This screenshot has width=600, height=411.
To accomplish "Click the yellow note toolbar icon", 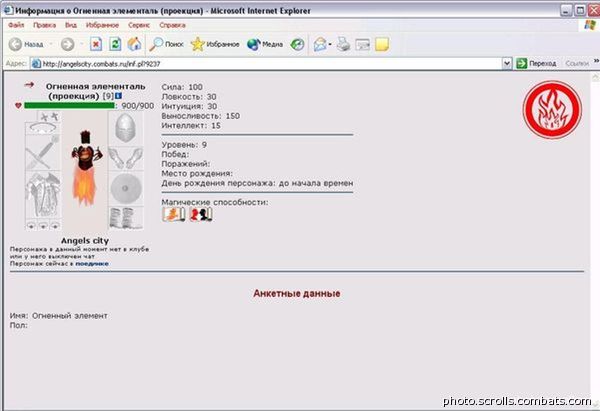I will point(382,44).
